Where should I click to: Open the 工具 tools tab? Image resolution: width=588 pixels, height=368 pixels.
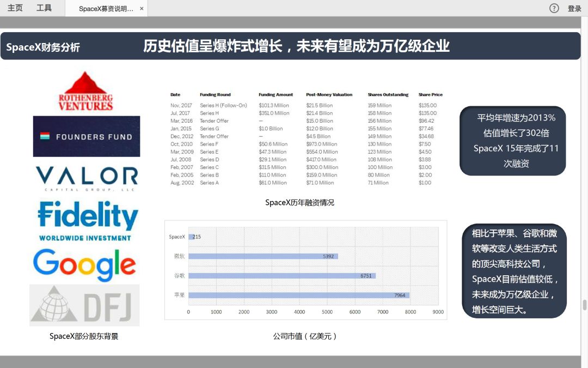pos(44,8)
